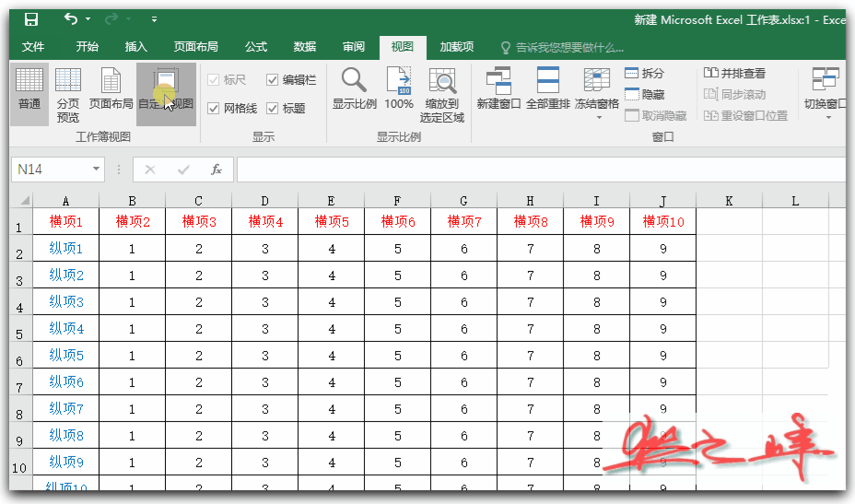The image size is (855, 504).
Task: Select cell containing 横项5
Action: pos(331,221)
